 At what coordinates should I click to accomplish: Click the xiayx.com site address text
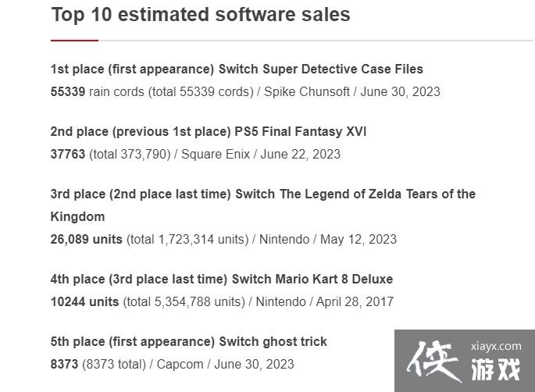497,346
